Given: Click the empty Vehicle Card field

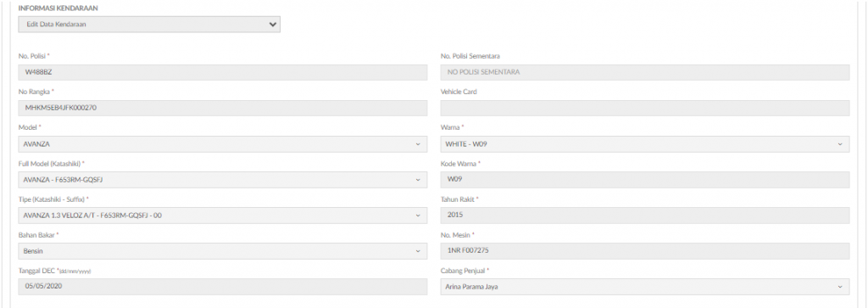Looking at the screenshot, I should coord(645,108).
